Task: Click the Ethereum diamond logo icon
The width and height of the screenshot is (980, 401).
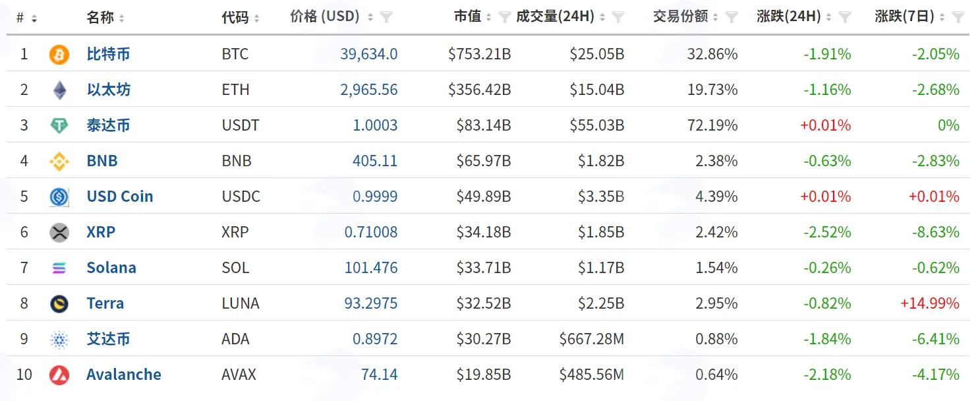Action: (59, 90)
